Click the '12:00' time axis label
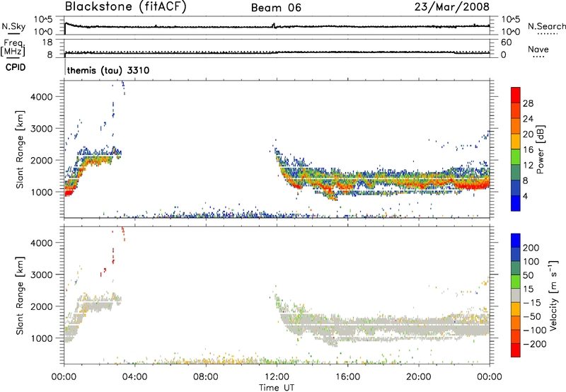Screen dimensions: 566x392 pyautogui.click(x=277, y=377)
